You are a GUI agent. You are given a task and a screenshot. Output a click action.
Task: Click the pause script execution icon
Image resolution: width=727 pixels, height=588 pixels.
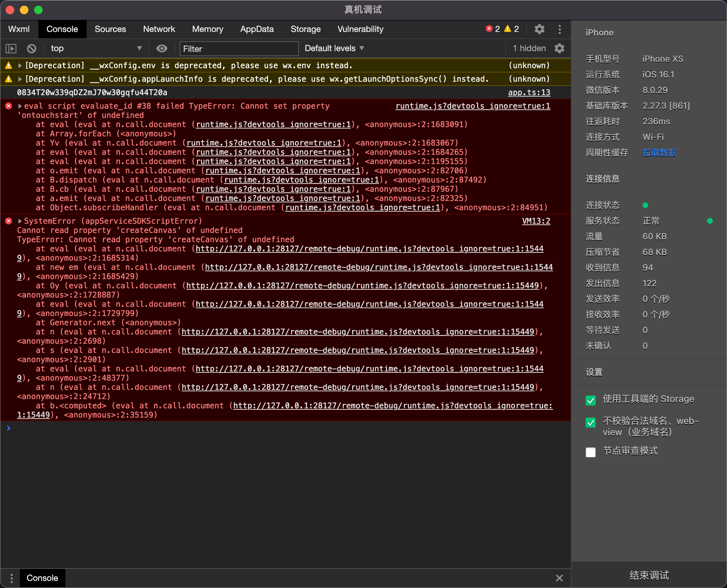tap(12, 48)
